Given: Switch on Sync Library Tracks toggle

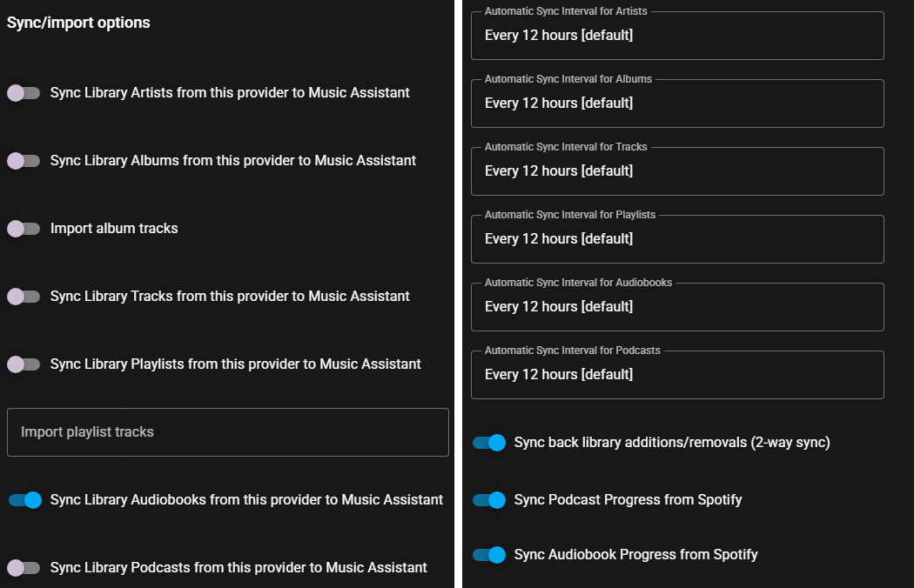Looking at the screenshot, I should pos(24,297).
